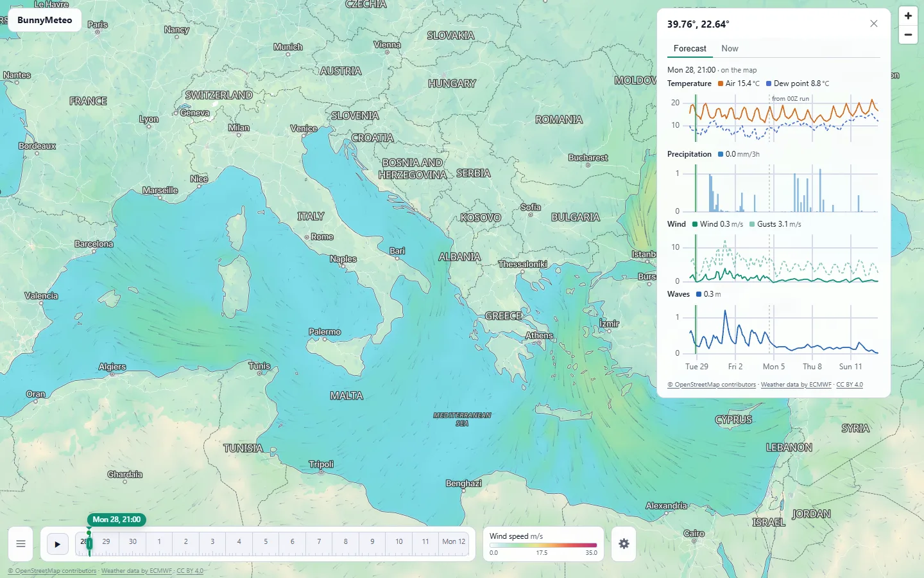Click the Waves 0.3 m value
The image size is (924, 578).
tap(708, 294)
